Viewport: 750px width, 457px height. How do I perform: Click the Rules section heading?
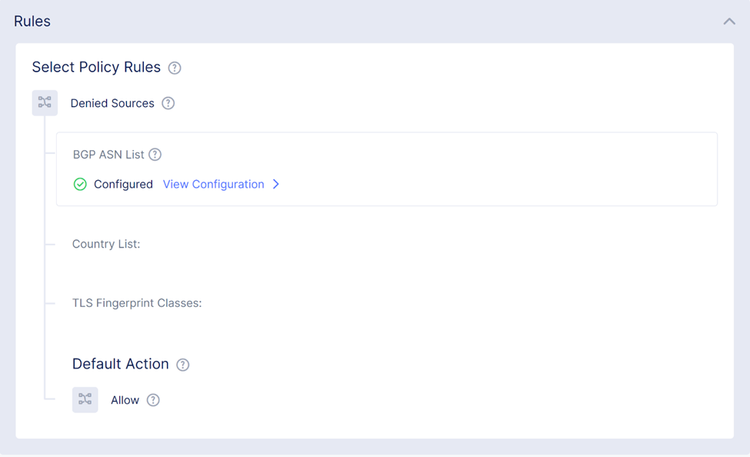click(32, 21)
